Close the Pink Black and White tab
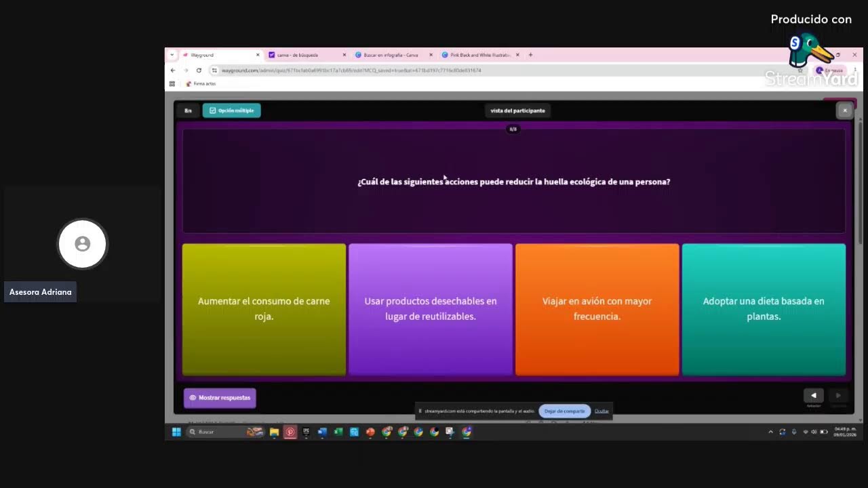The width and height of the screenshot is (868, 488). 517,55
